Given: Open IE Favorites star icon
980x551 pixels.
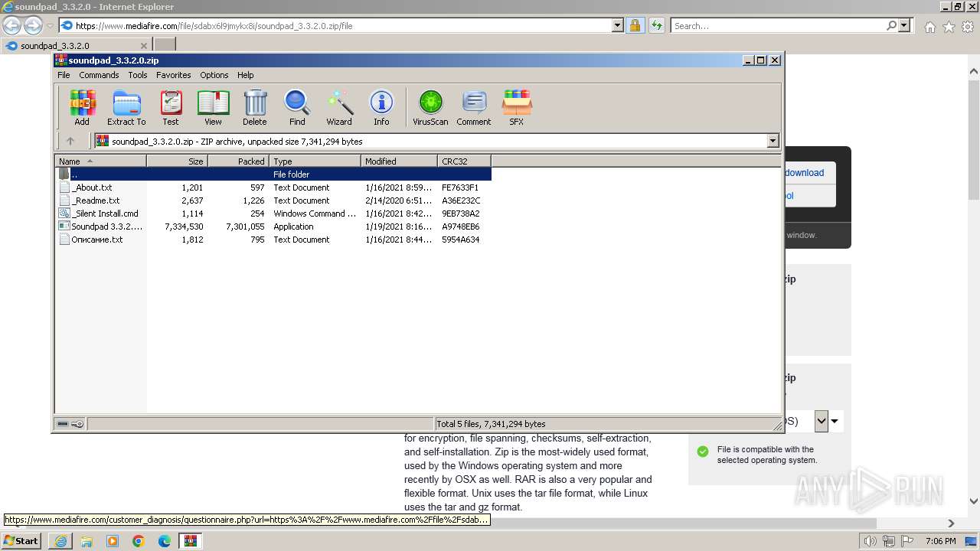Looking at the screenshot, I should tap(949, 27).
